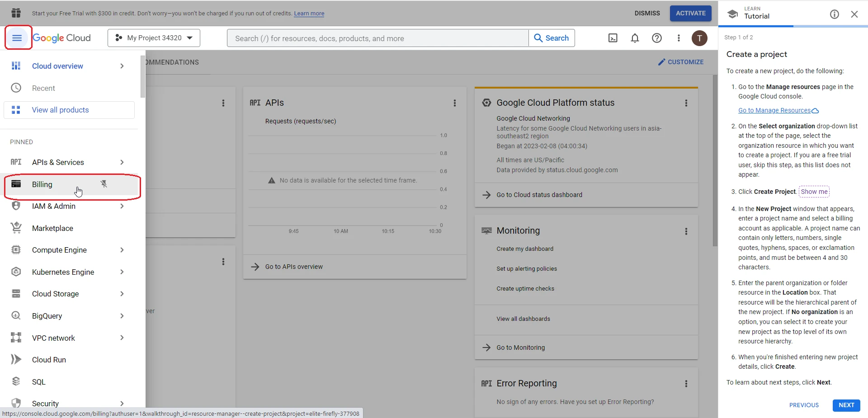Open SQL from the navigation menu
The width and height of the screenshot is (868, 418).
[69, 382]
